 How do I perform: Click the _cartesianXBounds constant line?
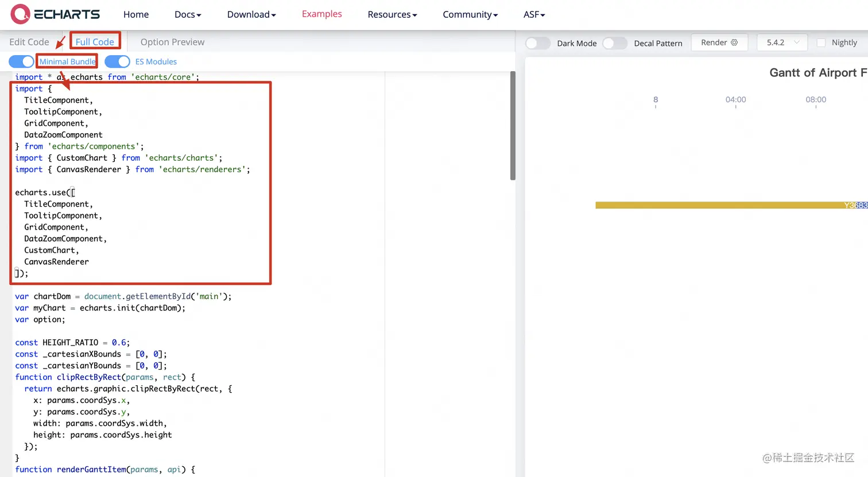click(x=91, y=354)
